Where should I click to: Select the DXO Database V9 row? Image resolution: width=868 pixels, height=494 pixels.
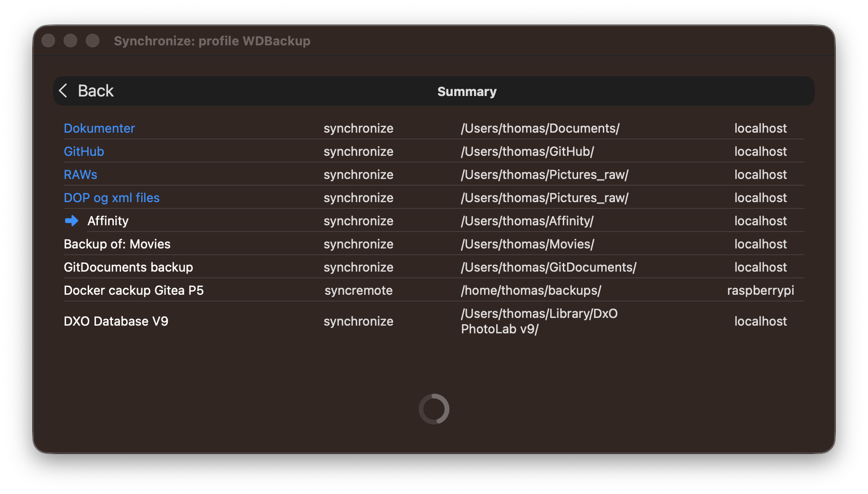click(x=116, y=321)
